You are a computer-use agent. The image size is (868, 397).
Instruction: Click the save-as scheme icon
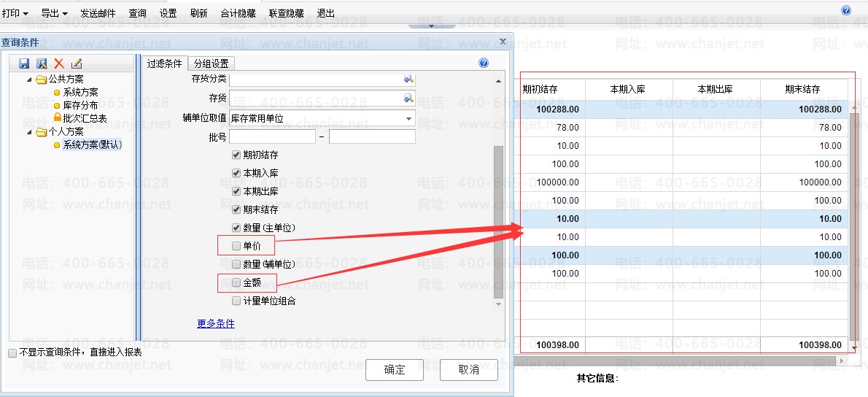tap(42, 63)
